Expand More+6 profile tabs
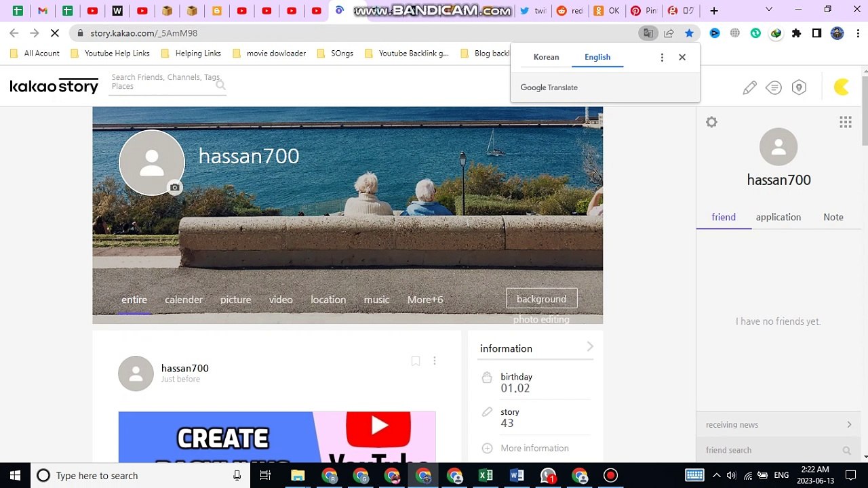The height and width of the screenshot is (488, 868). click(425, 300)
